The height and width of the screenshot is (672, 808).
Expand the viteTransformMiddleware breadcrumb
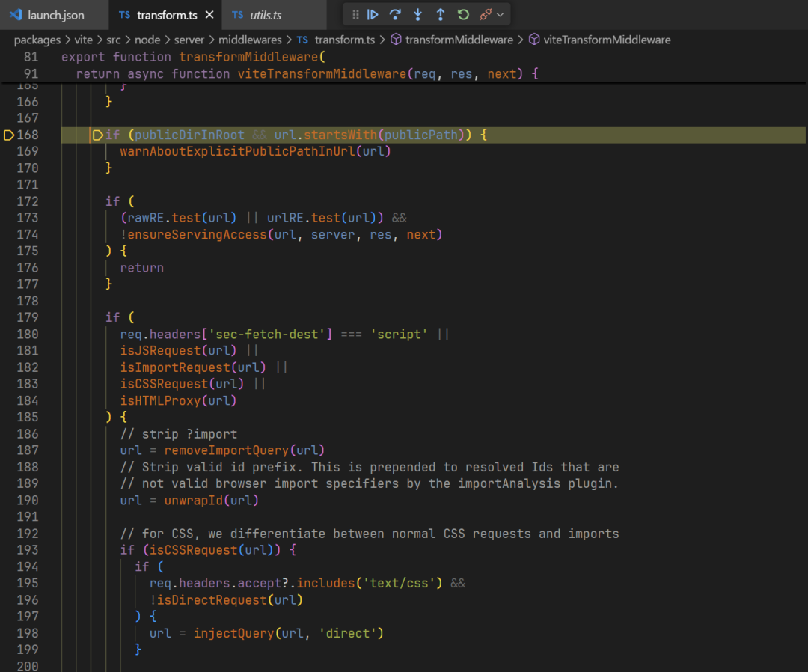(607, 40)
